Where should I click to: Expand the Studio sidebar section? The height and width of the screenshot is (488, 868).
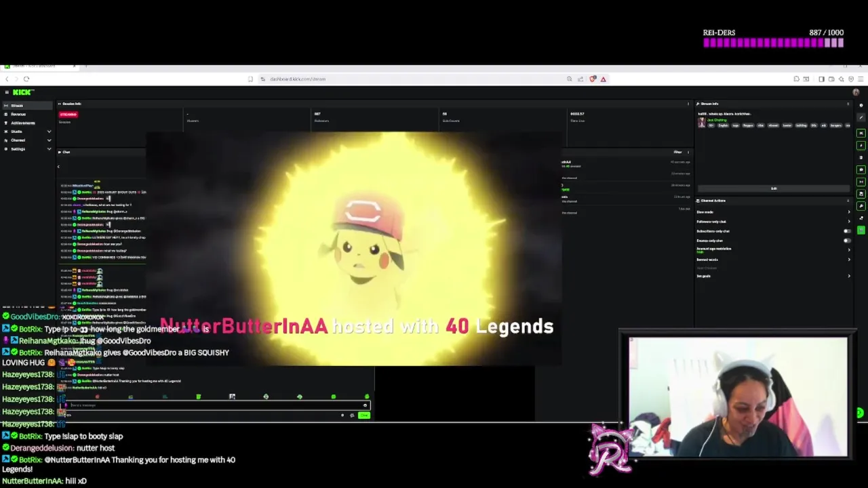click(x=49, y=131)
